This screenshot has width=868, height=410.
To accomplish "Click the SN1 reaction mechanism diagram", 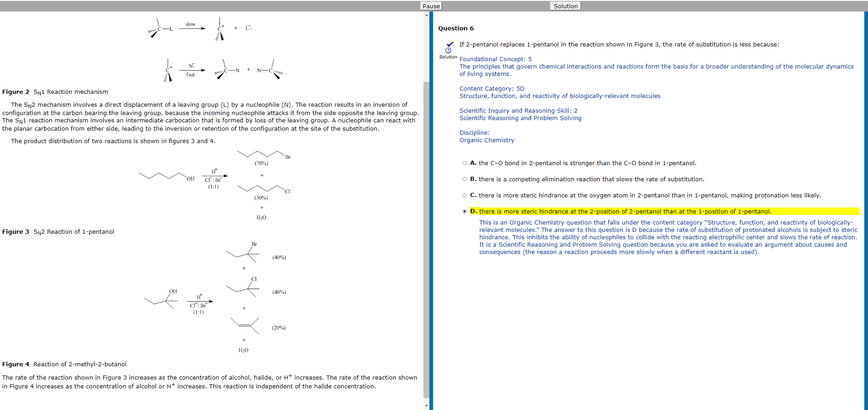I will tap(215, 48).
